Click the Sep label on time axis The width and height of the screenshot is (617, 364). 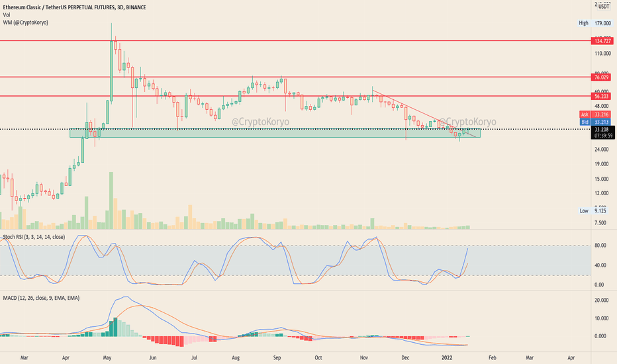277,357
